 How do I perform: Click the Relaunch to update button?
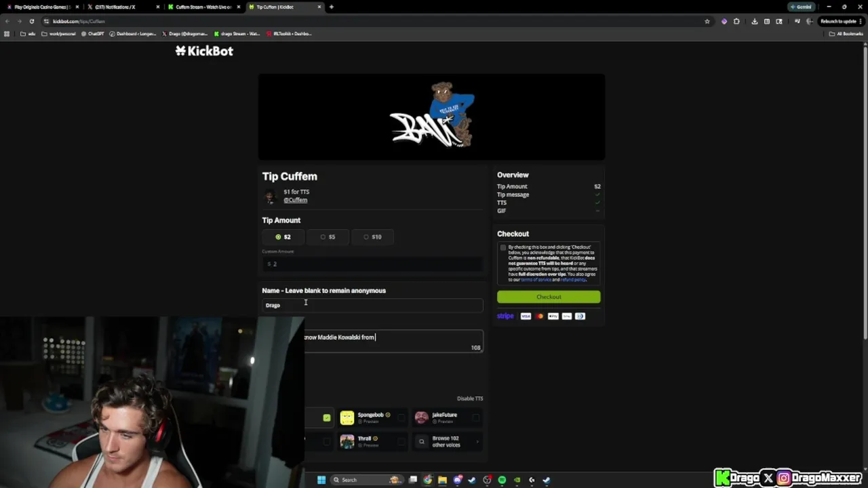[x=838, y=21]
